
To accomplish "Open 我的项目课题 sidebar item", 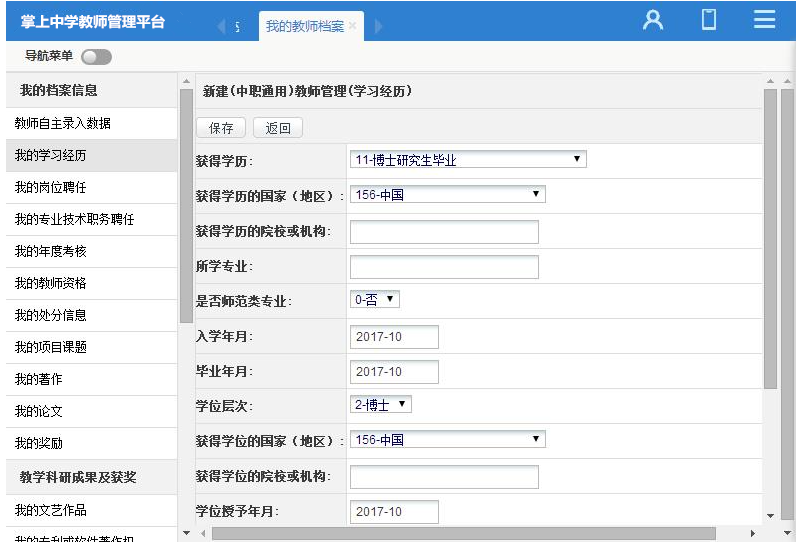I will coord(91,347).
